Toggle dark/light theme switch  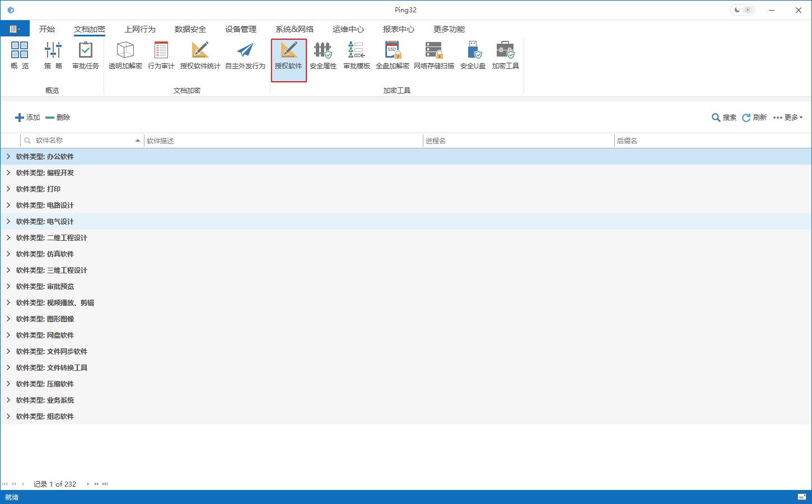click(x=743, y=10)
